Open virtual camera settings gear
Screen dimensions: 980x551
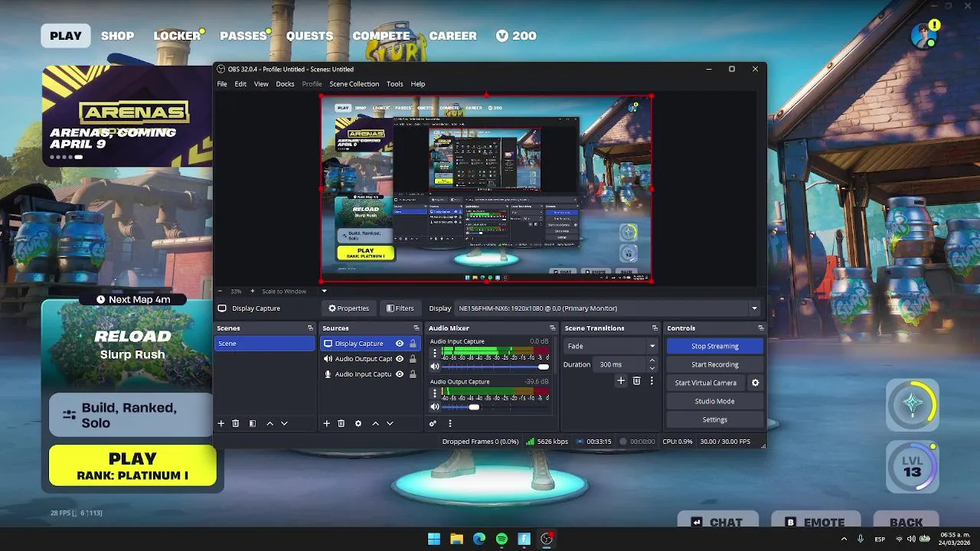(x=755, y=383)
